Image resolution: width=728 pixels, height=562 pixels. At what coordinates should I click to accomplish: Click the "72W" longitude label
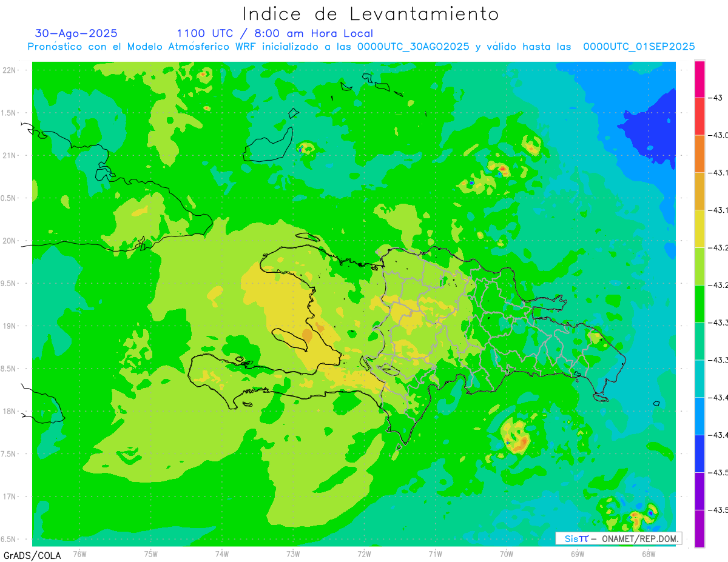click(x=364, y=554)
